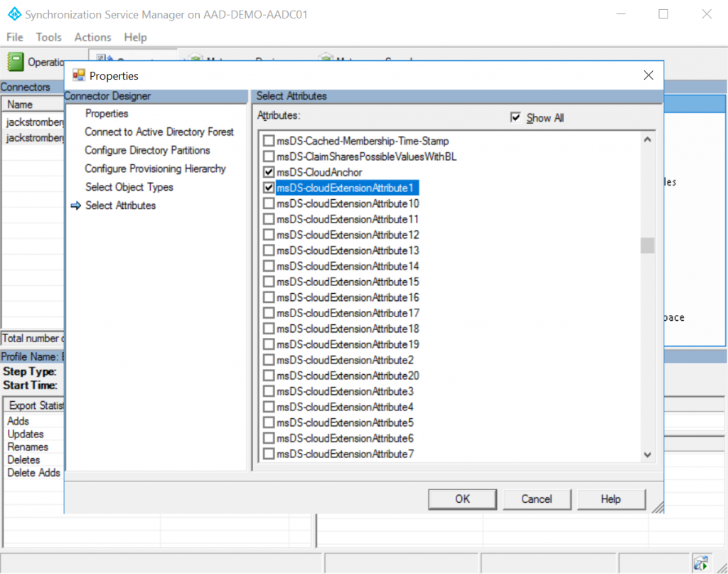Check msDS-cloudExtensionAttribute14 checkbox
This screenshot has height=574, width=728.
click(268, 266)
